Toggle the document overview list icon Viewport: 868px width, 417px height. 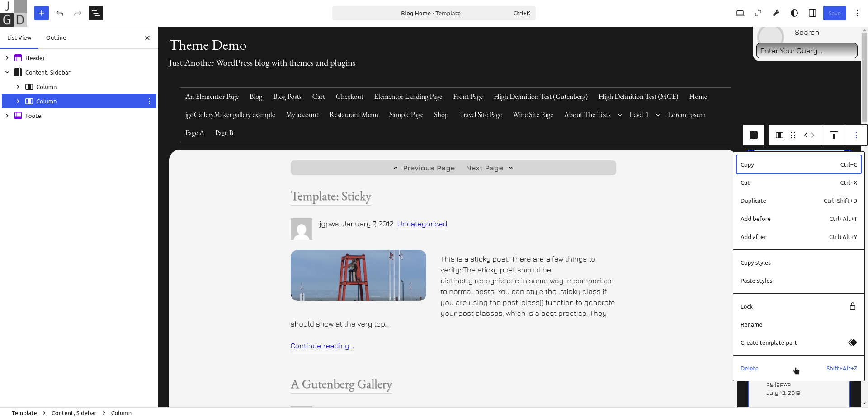[96, 13]
